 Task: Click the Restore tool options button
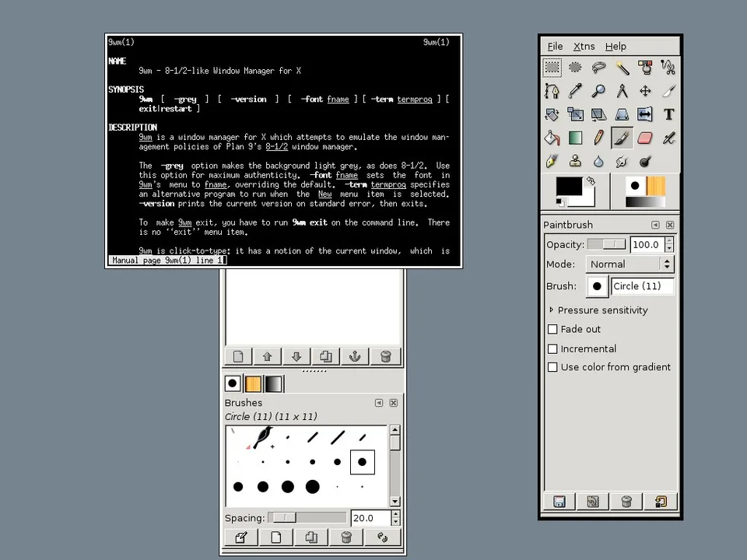pos(593,502)
